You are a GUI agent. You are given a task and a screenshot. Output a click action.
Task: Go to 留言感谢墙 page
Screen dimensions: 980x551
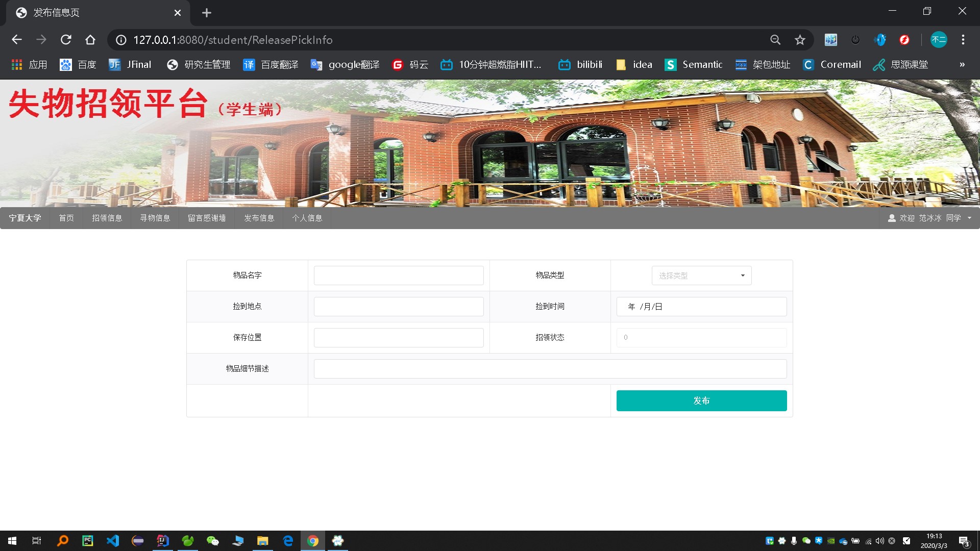(x=207, y=218)
